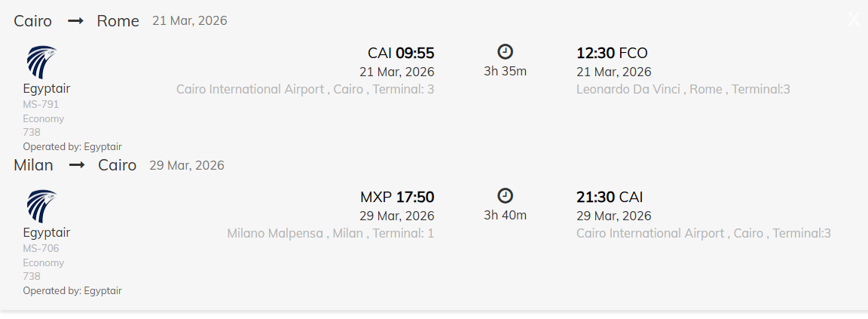Click the Egyptair logo for flight MS-791

41,62
